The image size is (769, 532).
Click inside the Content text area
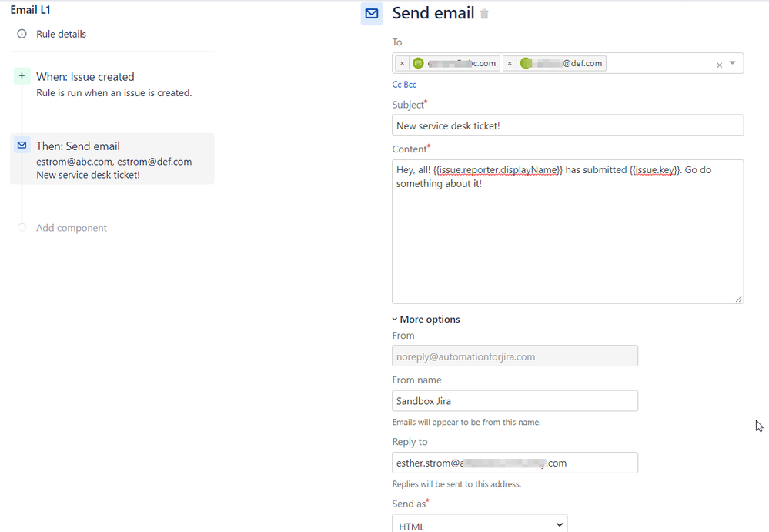point(568,231)
